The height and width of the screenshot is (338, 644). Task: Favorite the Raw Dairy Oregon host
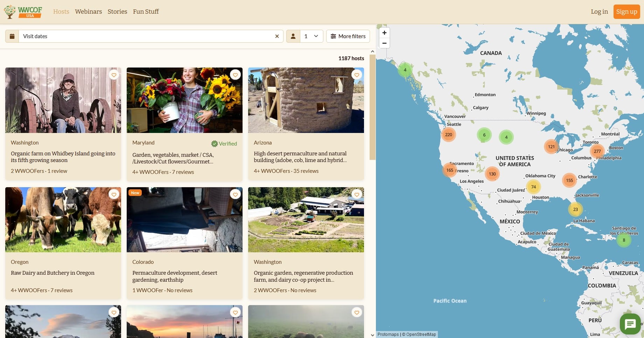[114, 195]
